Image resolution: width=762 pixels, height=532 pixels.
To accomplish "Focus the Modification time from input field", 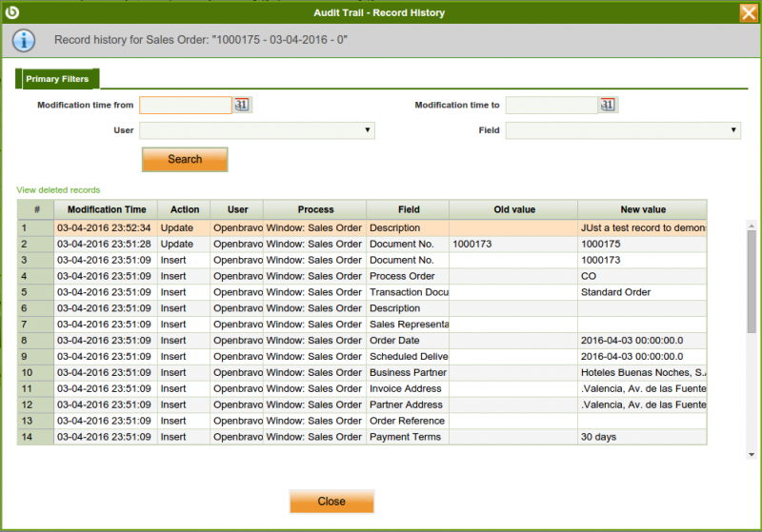I will 186,105.
